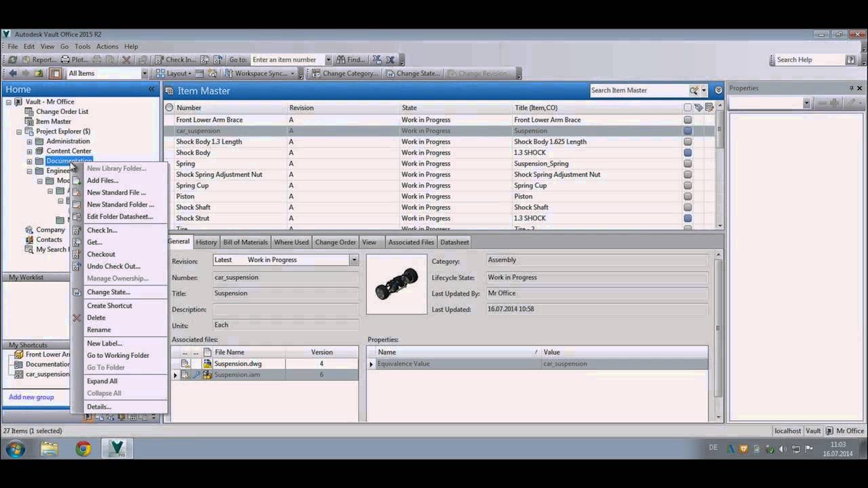Viewport: 868px width, 488px height.
Task: Expand the Administration folder
Action: pyautogui.click(x=29, y=142)
